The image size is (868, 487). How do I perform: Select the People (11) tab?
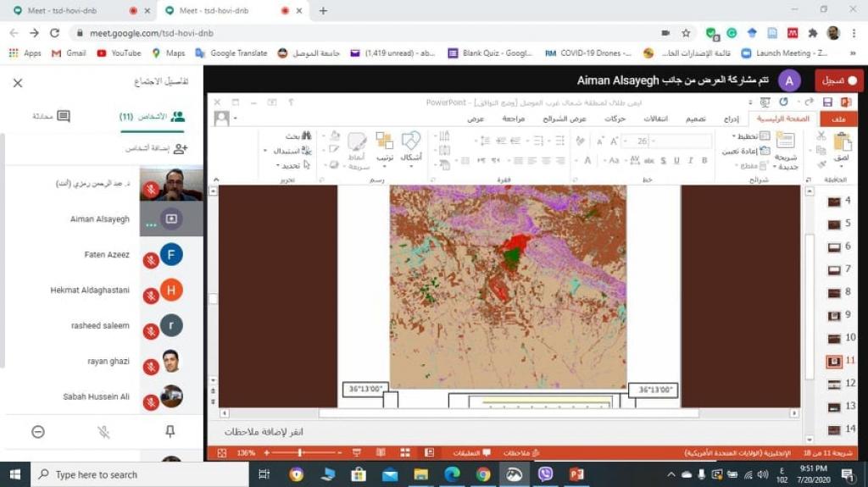[x=153, y=117]
